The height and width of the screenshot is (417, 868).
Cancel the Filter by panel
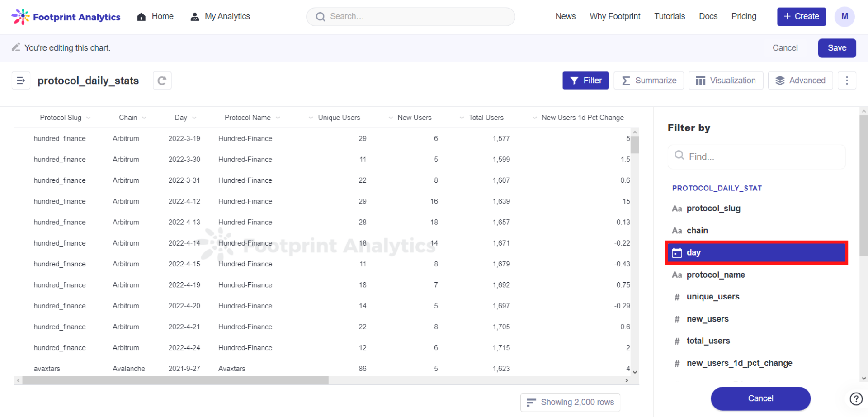pyautogui.click(x=760, y=398)
